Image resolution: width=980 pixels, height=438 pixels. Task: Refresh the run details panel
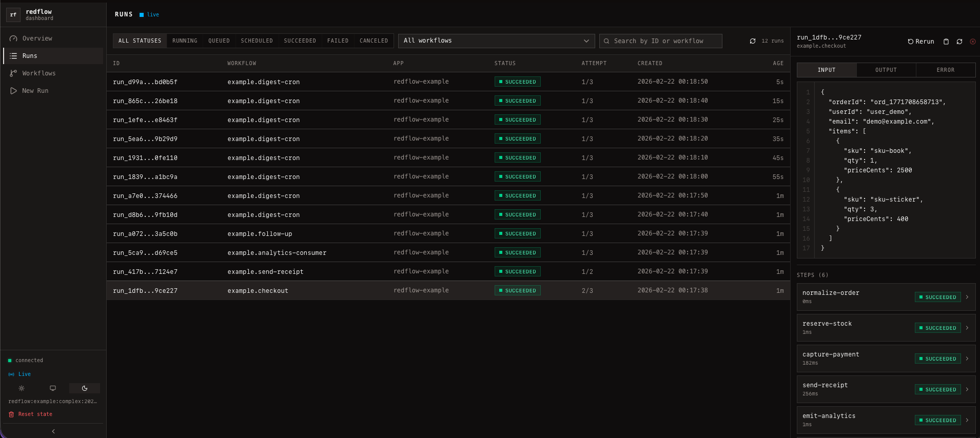[959, 42]
